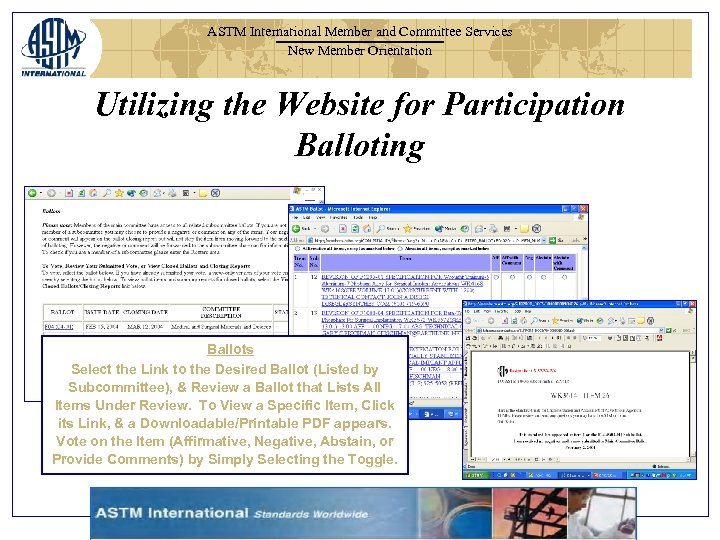Open address bar dropdown in PDF viewer window
Image resolution: width=720 pixels, height=540 pixels.
point(661,330)
